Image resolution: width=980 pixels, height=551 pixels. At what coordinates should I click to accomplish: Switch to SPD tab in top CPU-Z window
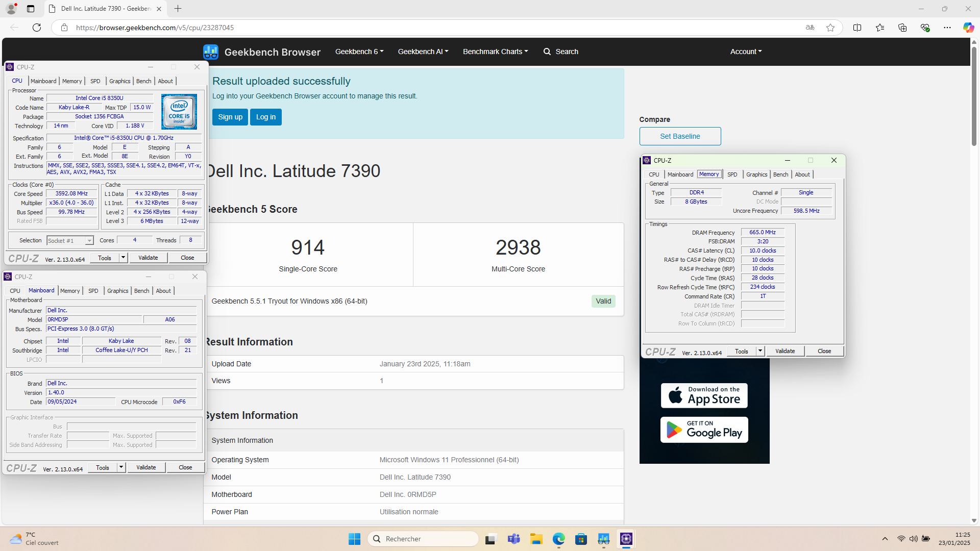[95, 81]
